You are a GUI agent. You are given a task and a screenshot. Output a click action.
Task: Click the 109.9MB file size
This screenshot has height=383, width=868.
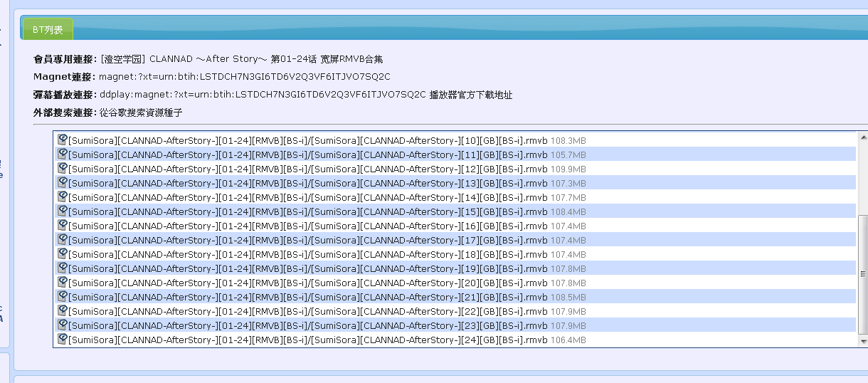[568, 169]
